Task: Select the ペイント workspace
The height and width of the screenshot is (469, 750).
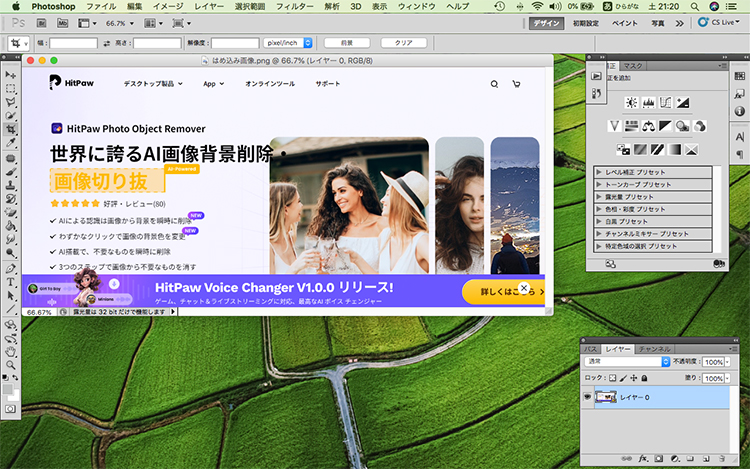Action: [x=625, y=23]
